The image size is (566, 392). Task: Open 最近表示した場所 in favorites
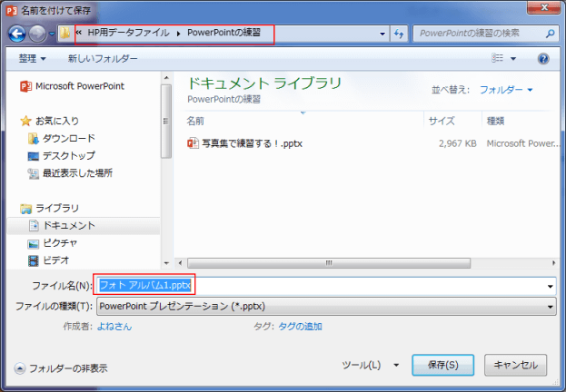70,173
